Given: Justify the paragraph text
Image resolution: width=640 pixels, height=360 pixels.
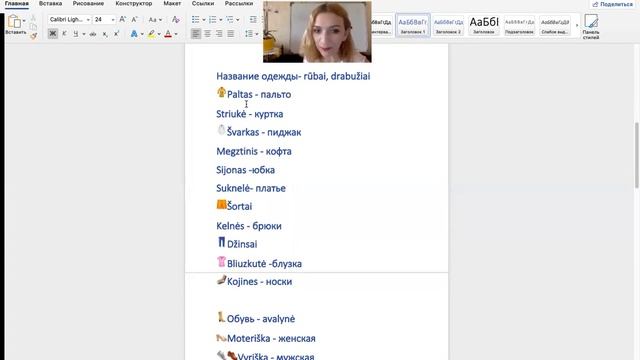Looking at the screenshot, I should click(231, 34).
